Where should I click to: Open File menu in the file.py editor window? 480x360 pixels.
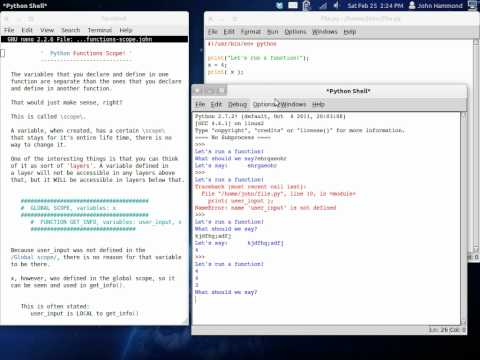pos(213,32)
